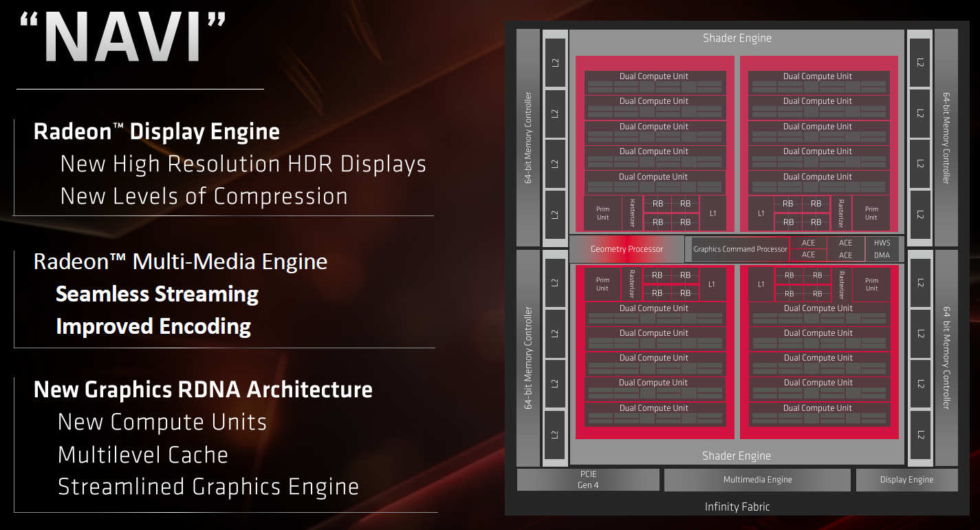Click "New High Resolution HDR Displays" bullet
The image size is (980, 530).
pyautogui.click(x=243, y=164)
